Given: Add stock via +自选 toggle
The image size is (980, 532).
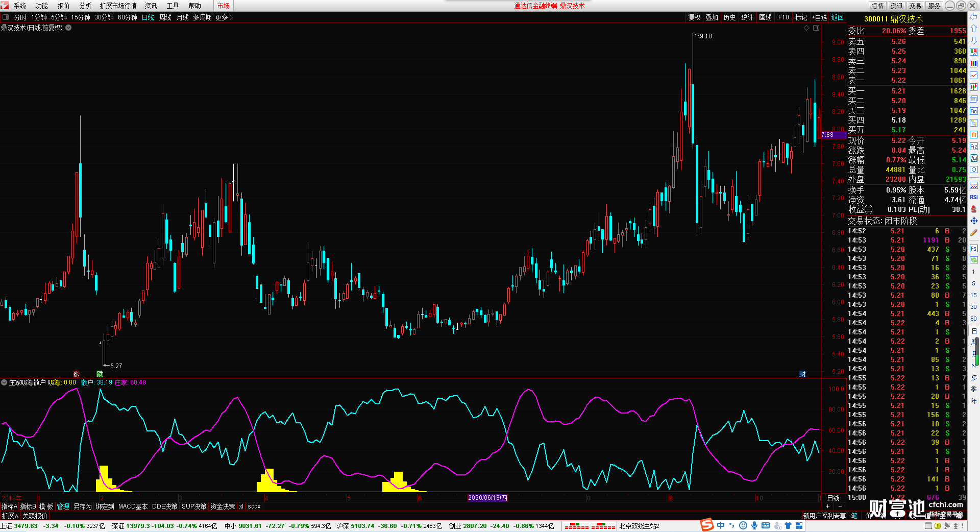Looking at the screenshot, I should coord(819,17).
